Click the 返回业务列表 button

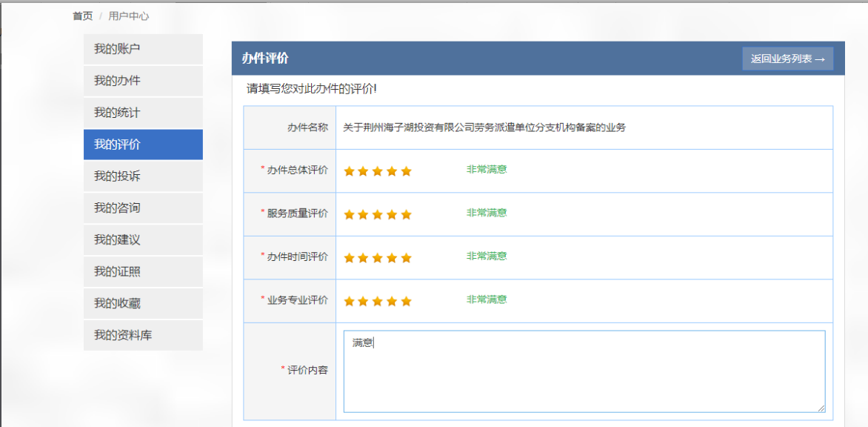(787, 59)
